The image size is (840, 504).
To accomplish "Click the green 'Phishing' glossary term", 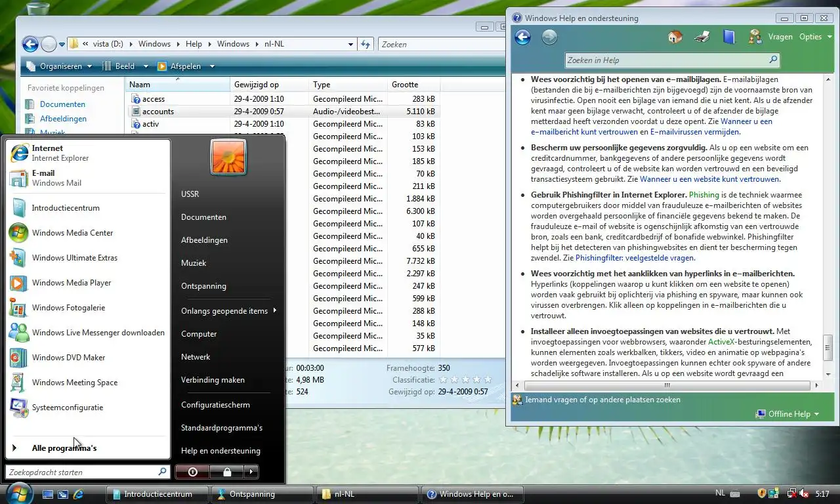I will coord(703,195).
